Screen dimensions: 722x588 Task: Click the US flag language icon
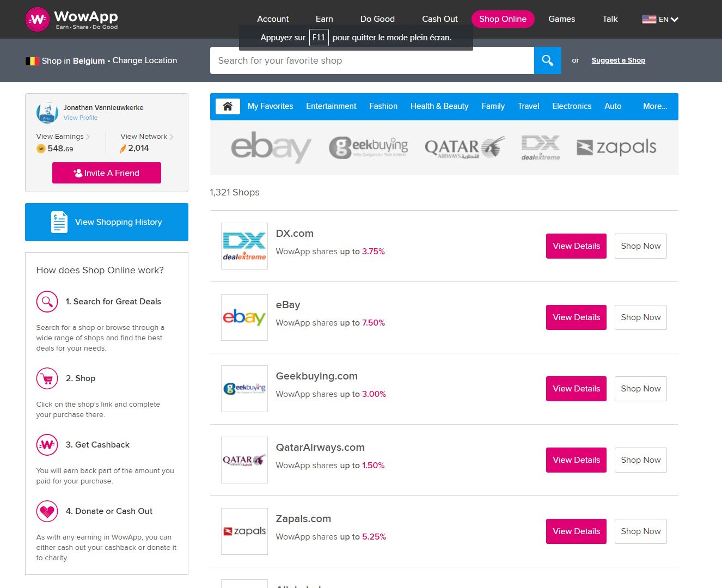(649, 20)
